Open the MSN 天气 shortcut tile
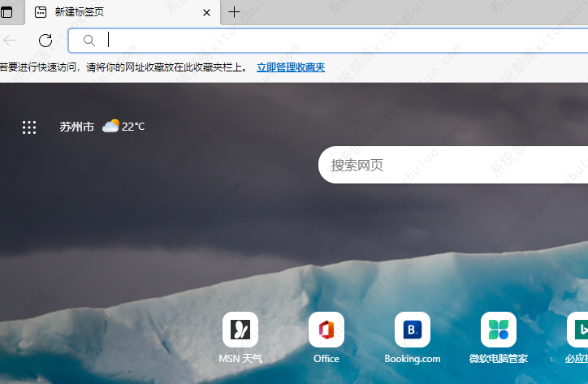588x384 pixels. [240, 330]
